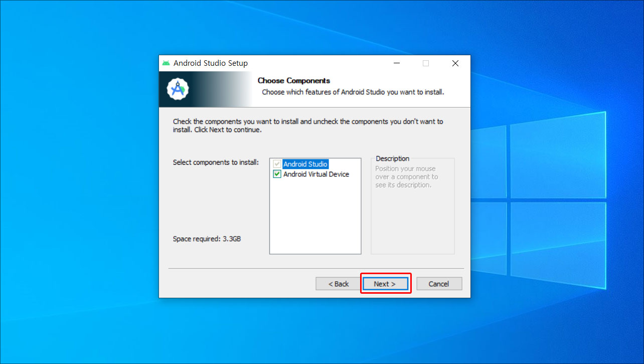
Task: Click the Choose Components heading
Action: pos(294,80)
